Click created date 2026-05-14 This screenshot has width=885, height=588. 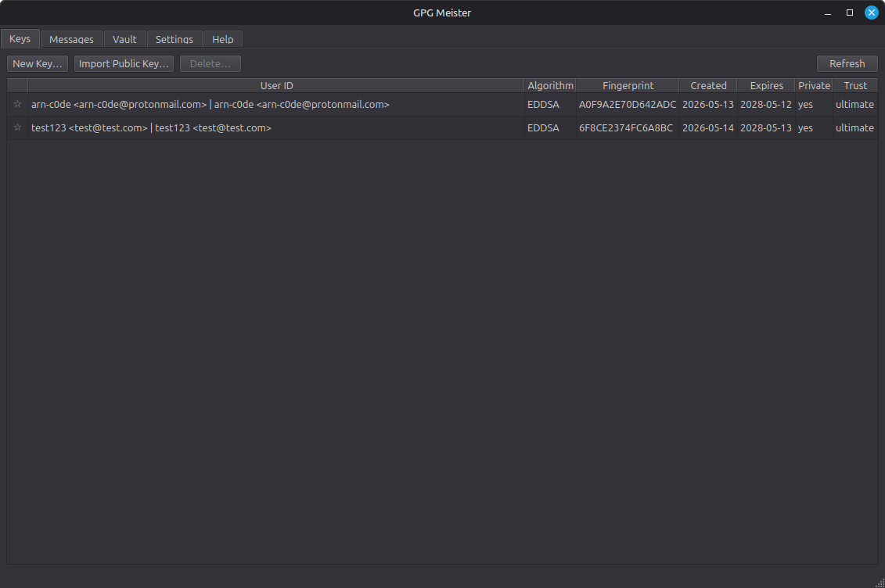pos(708,128)
